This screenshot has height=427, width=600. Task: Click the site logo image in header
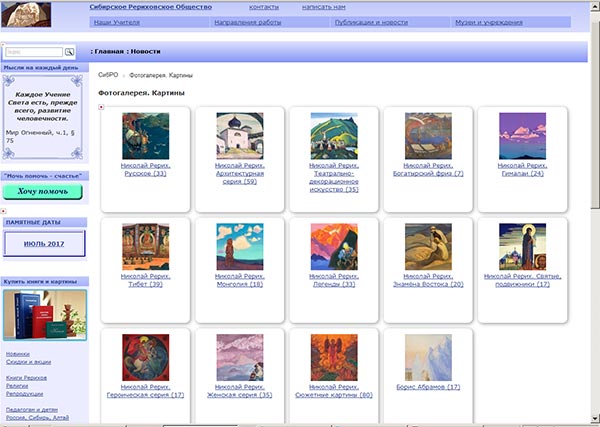[x=37, y=14]
